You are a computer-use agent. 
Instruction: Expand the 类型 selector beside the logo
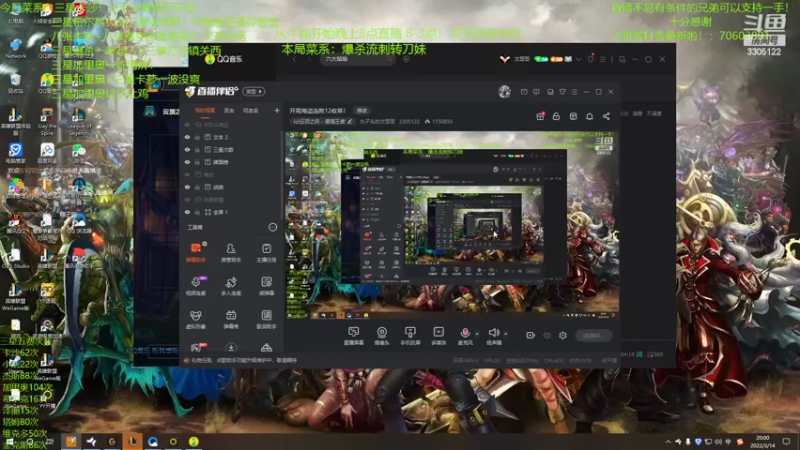pos(254,91)
